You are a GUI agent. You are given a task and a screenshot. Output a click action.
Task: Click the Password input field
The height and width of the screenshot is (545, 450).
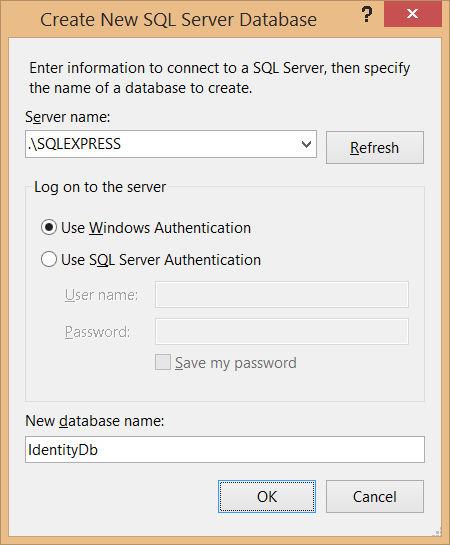pyautogui.click(x=281, y=332)
